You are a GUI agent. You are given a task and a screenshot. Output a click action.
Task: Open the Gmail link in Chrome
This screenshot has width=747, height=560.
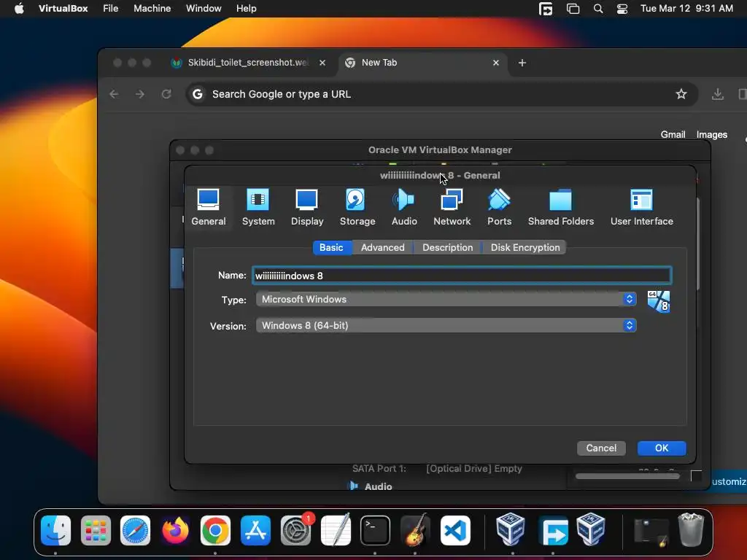coord(673,135)
